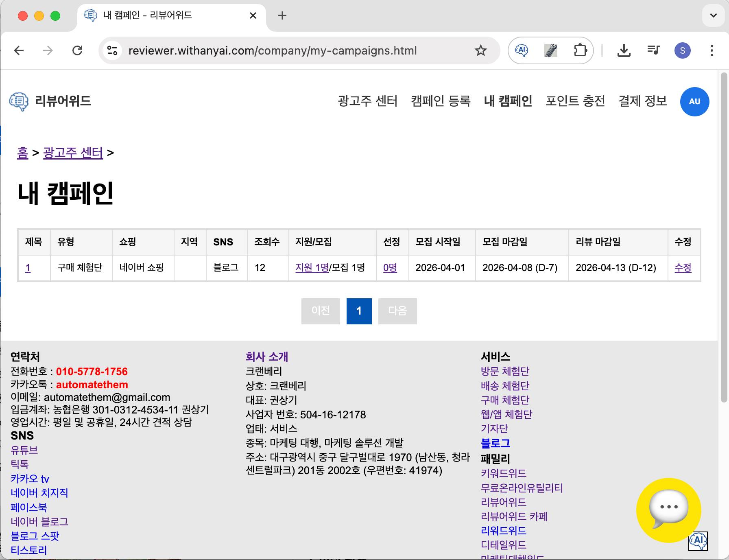Click the page vertical scrollbar
This screenshot has width=729, height=560.
coord(723,236)
